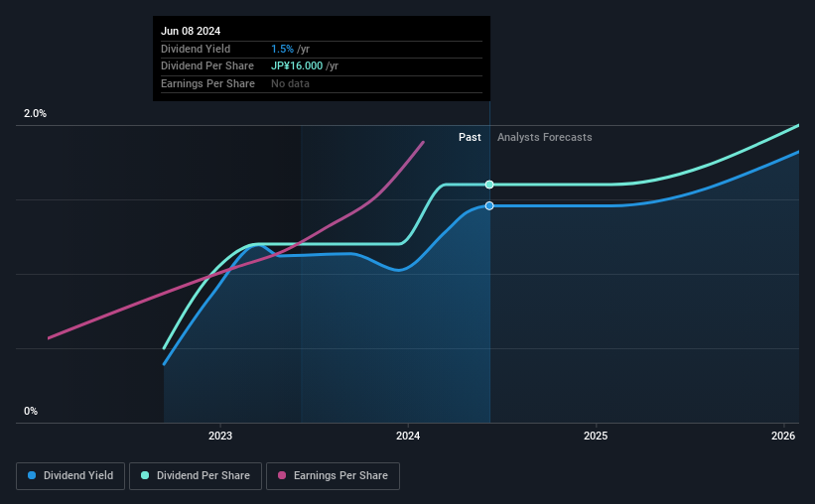815x504 pixels.
Task: Click the 2026 x-axis label
Action: (x=783, y=436)
